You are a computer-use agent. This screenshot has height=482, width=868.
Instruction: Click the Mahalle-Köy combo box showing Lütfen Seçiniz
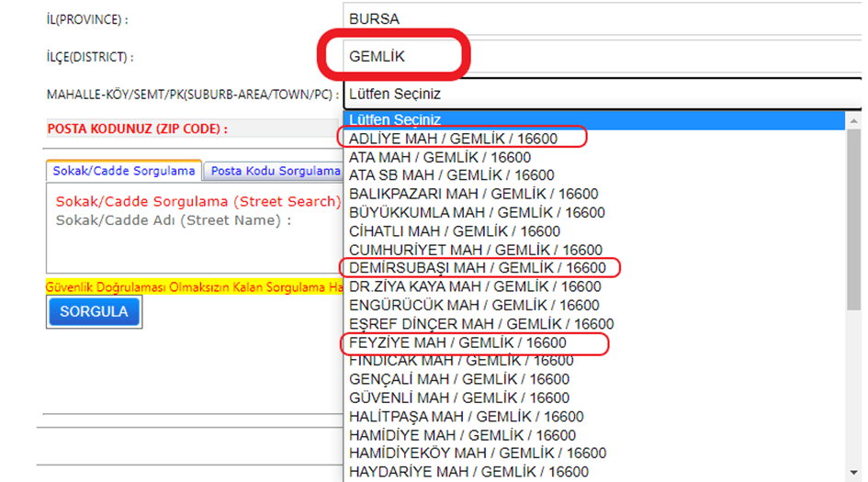[602, 95]
